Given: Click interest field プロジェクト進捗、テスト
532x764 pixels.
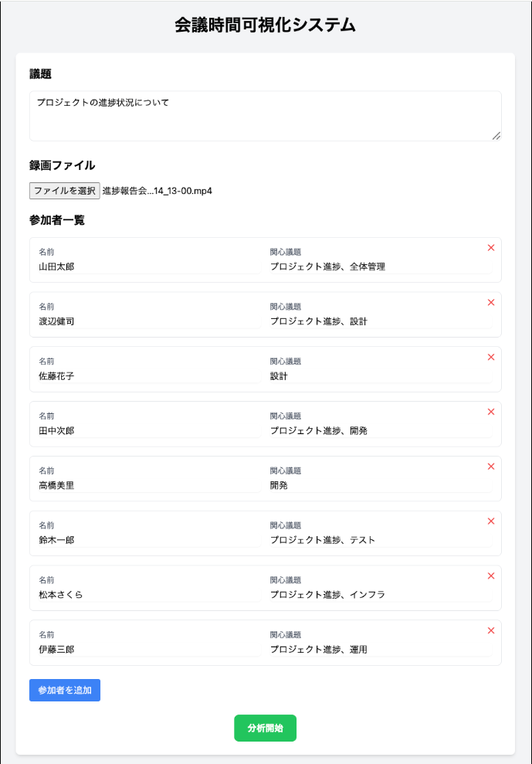Looking at the screenshot, I should (x=381, y=540).
